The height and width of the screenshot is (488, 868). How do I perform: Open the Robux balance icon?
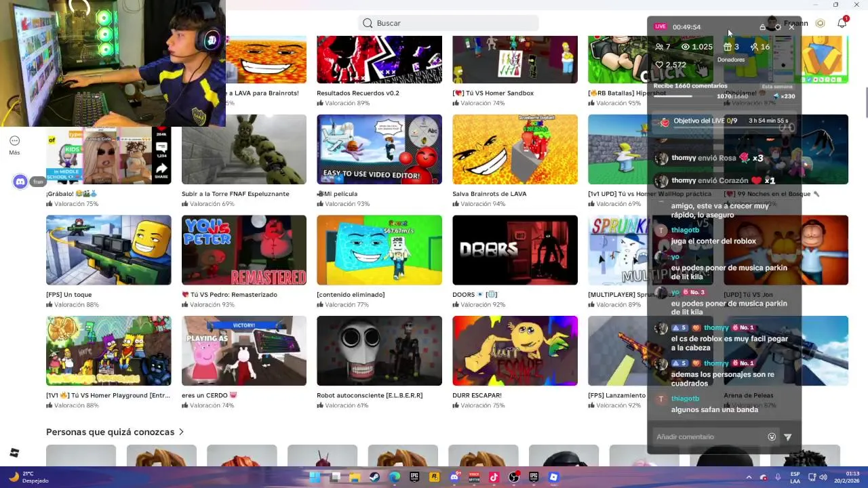(x=820, y=23)
